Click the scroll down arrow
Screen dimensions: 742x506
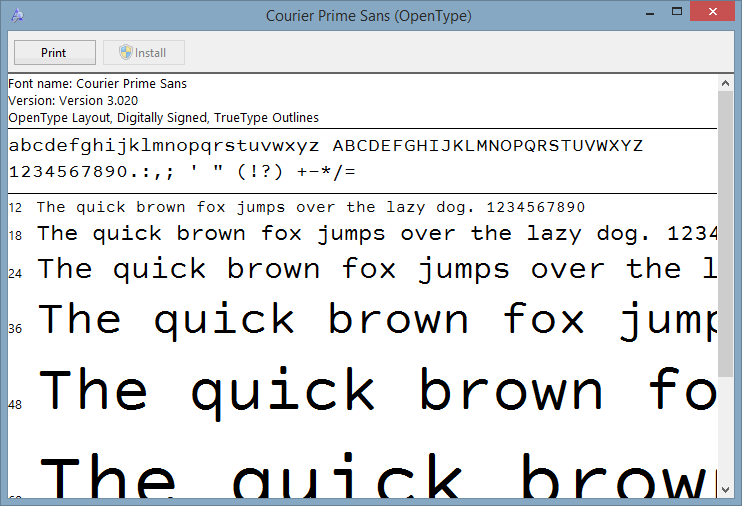(x=725, y=490)
